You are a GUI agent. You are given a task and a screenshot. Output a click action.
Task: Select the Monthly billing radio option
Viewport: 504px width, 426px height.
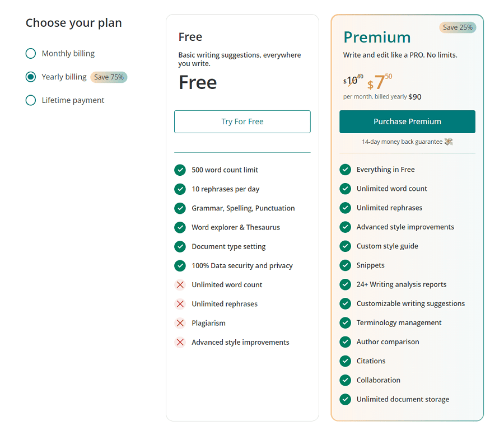[x=31, y=53]
